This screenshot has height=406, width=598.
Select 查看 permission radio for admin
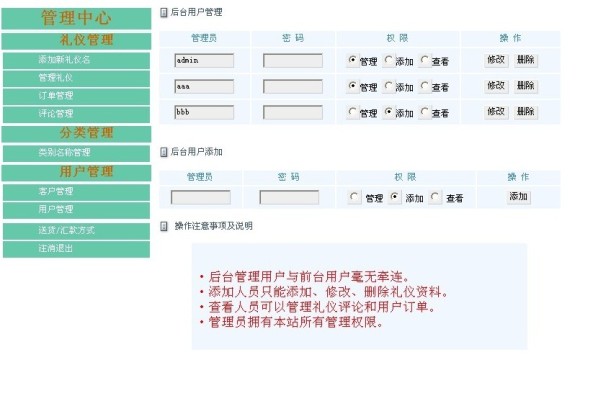[424, 60]
